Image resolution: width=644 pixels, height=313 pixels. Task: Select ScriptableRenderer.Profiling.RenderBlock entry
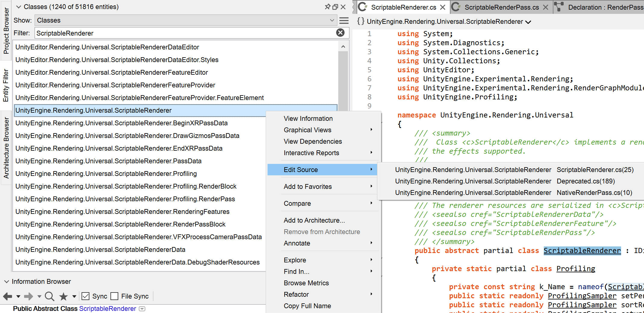[x=140, y=186]
